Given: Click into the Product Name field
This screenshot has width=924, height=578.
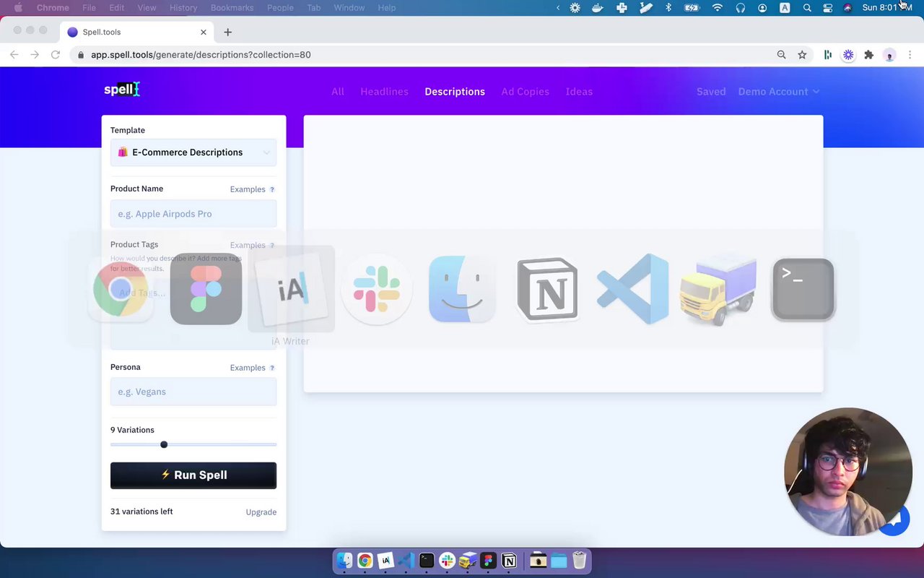Looking at the screenshot, I should (193, 214).
